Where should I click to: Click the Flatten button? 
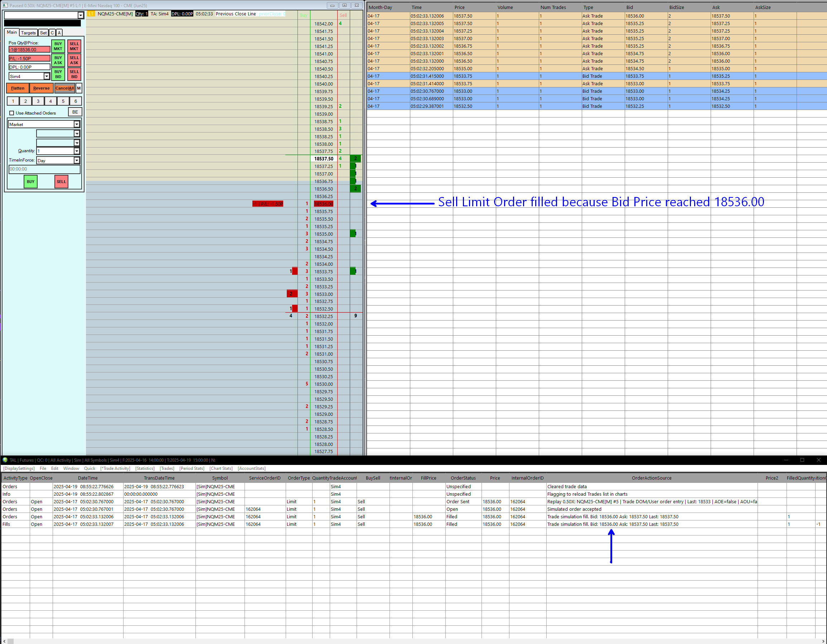click(x=18, y=88)
